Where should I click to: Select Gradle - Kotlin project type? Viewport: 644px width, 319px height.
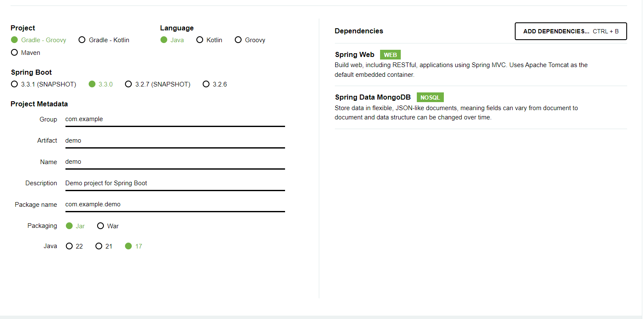104,40
